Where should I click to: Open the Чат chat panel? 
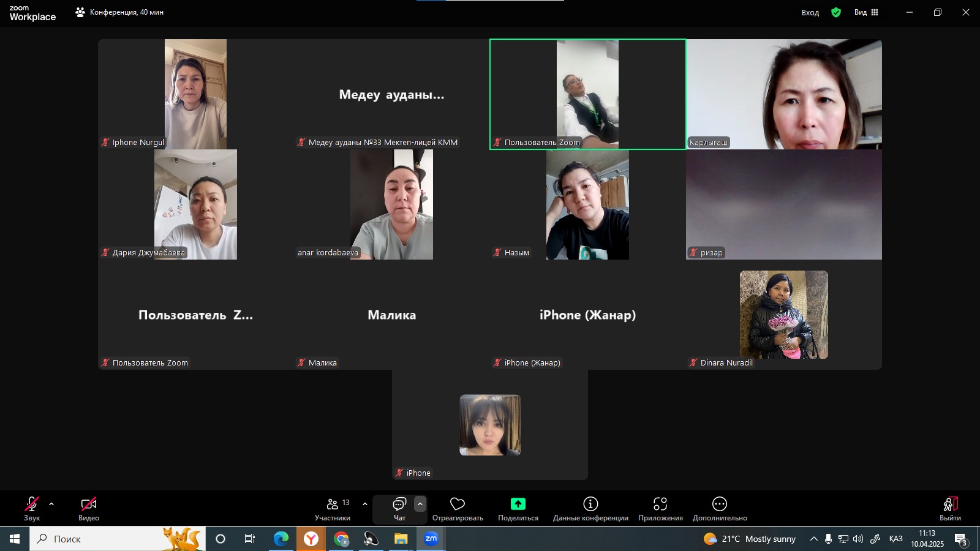pyautogui.click(x=399, y=508)
